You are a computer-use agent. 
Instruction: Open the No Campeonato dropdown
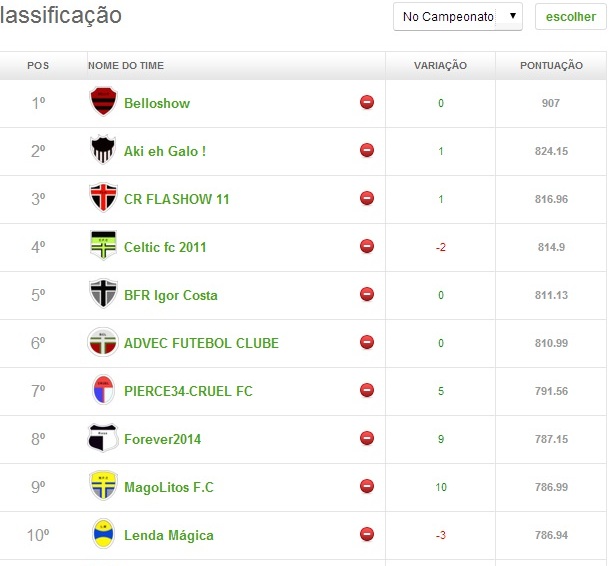pos(458,17)
